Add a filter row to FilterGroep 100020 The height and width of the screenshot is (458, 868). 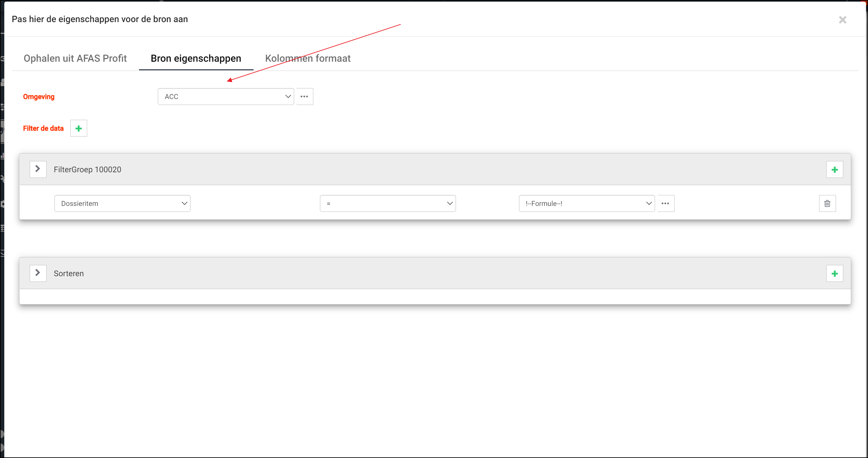pos(834,170)
